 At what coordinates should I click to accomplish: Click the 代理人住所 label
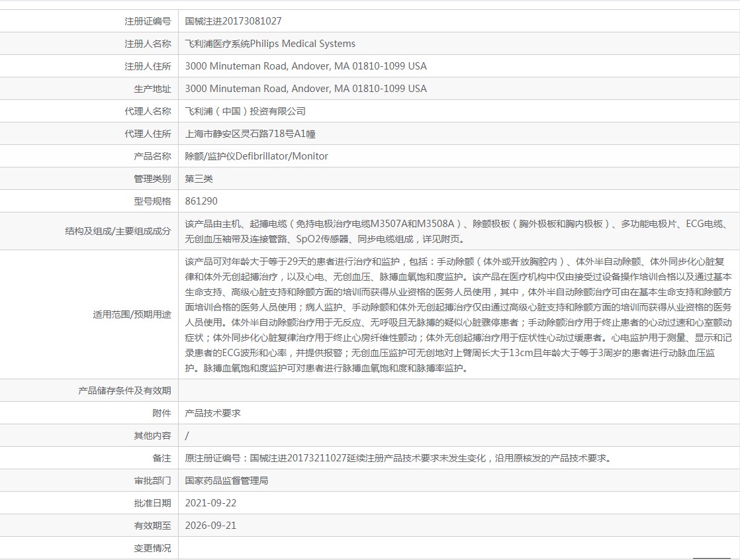point(148,134)
